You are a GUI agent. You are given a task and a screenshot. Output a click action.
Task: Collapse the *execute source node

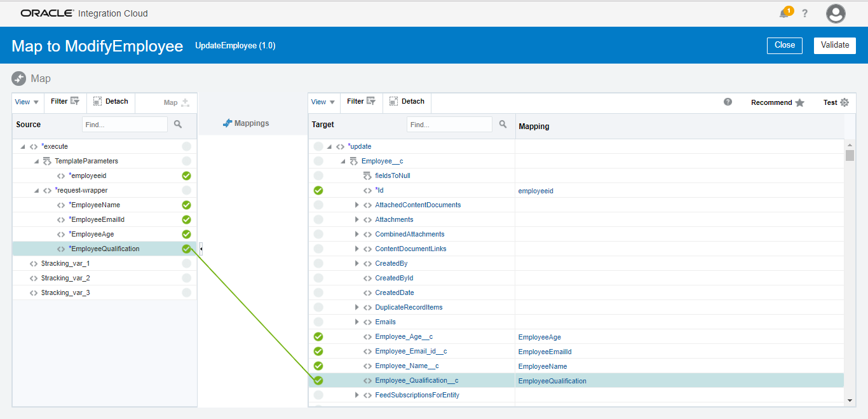tap(23, 147)
